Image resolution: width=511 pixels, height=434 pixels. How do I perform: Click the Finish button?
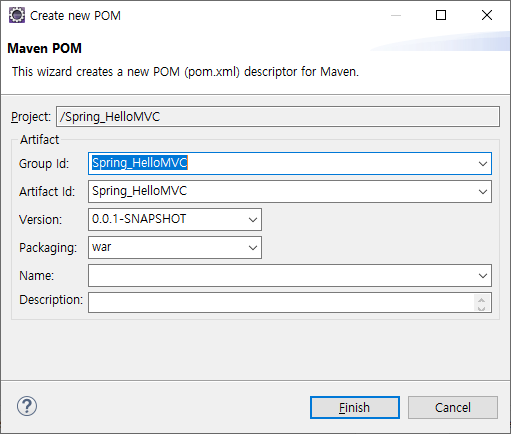[x=355, y=407]
